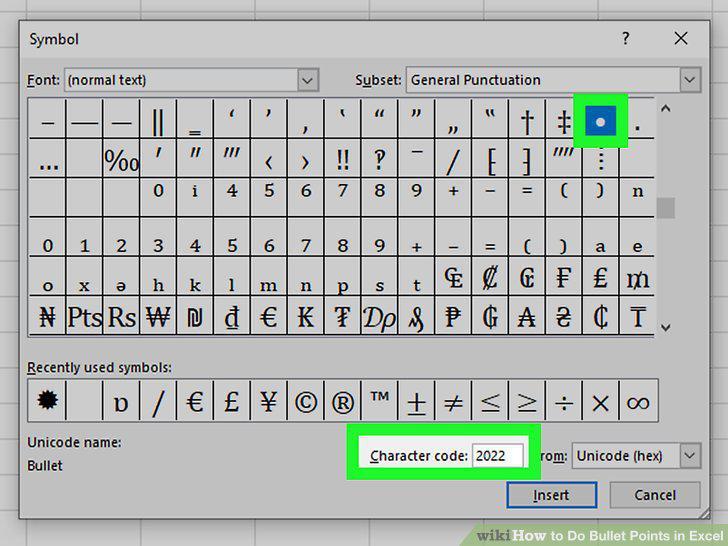Select the greater-than-or-equal ≥ recent symbol
728x546 pixels.
pos(527,401)
